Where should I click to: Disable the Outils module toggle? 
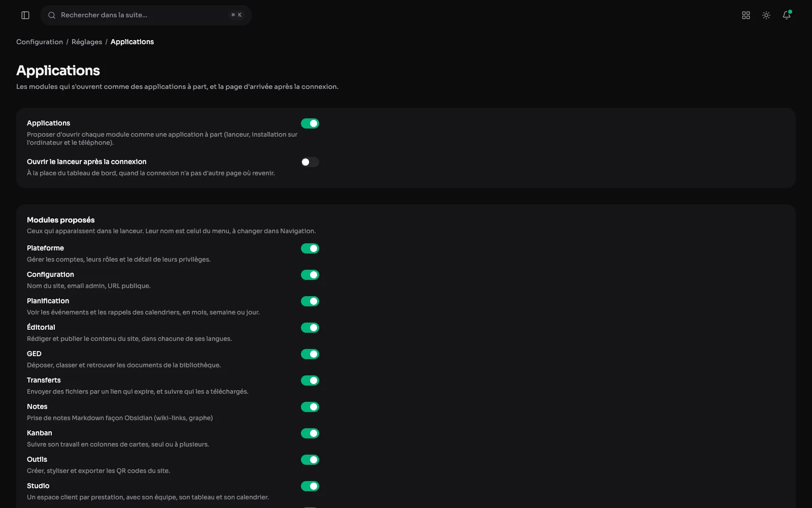[x=310, y=460]
